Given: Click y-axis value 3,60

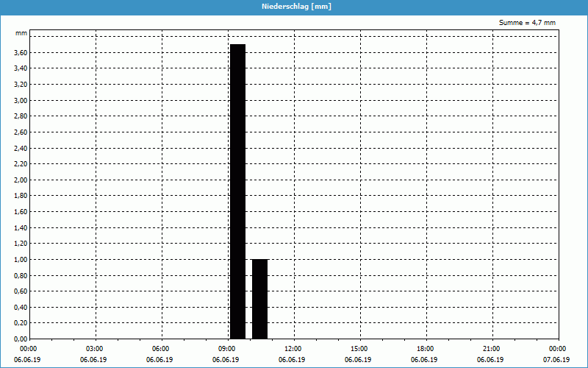Looking at the screenshot, I should coord(21,53).
